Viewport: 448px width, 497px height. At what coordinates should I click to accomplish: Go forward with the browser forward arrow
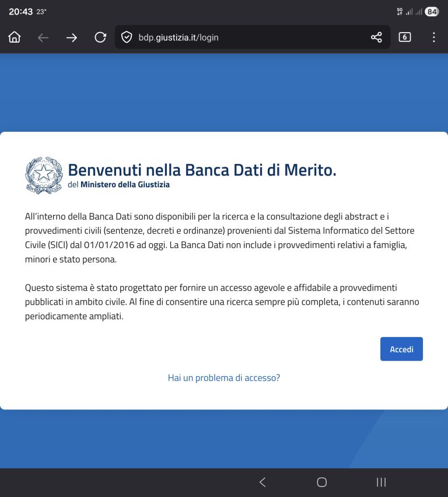tap(72, 38)
